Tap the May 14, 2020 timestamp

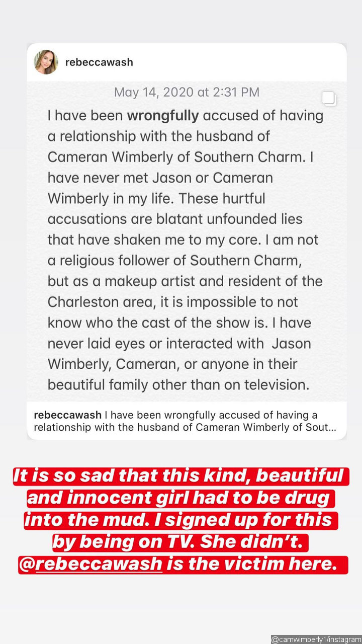(x=187, y=93)
